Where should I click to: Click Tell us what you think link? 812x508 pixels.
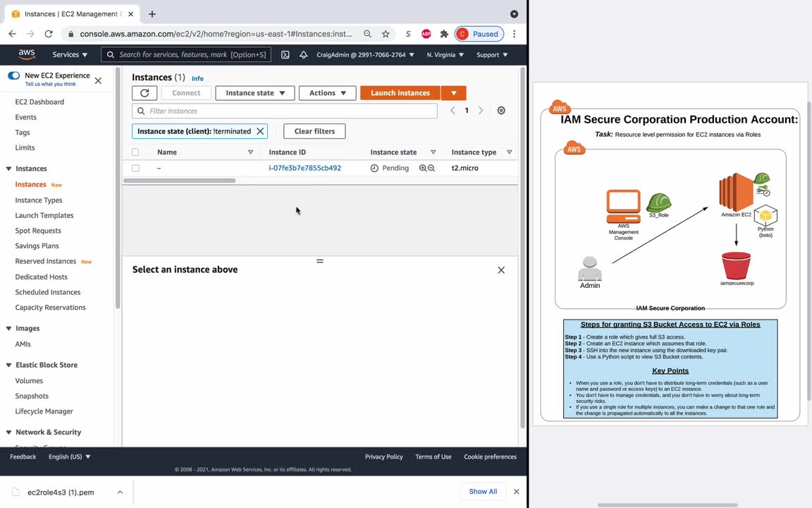point(51,84)
